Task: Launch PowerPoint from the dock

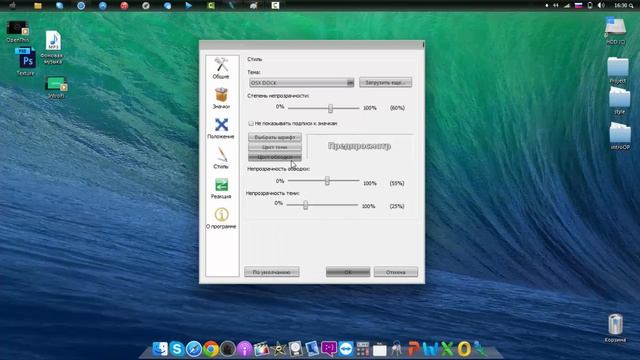Action: click(413, 349)
